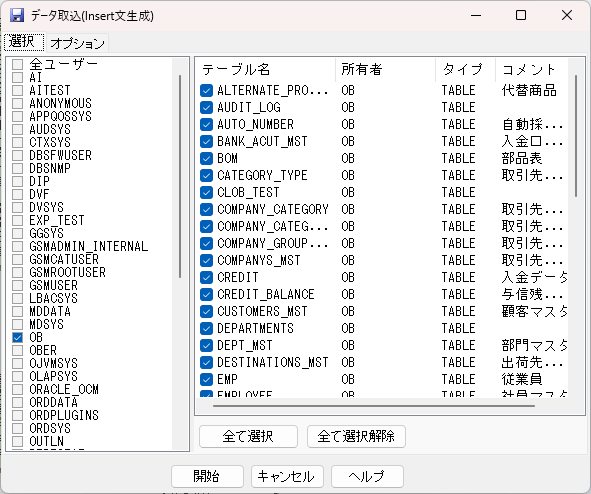This screenshot has width=591, height=494.
Task: Click the ORDPLUGINS user name
Action: [64, 415]
